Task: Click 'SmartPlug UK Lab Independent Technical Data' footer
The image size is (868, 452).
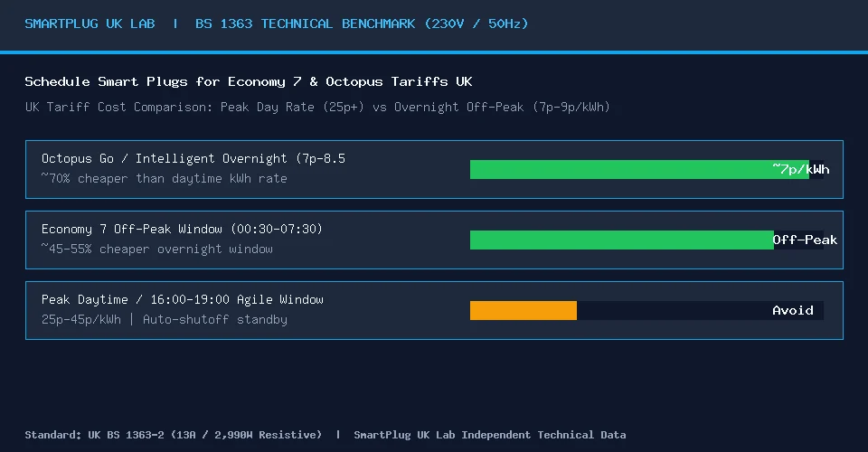Action: [x=490, y=435]
